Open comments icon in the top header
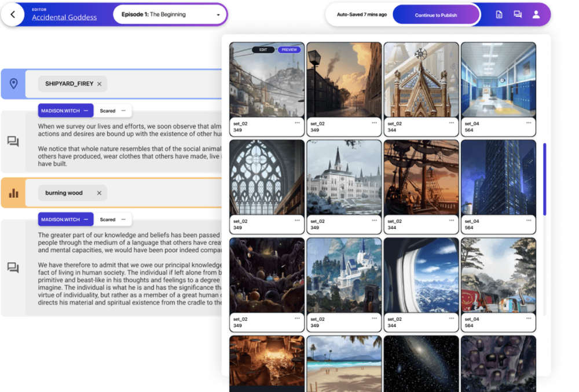Screen dimensions: 579x392 pyautogui.click(x=518, y=14)
